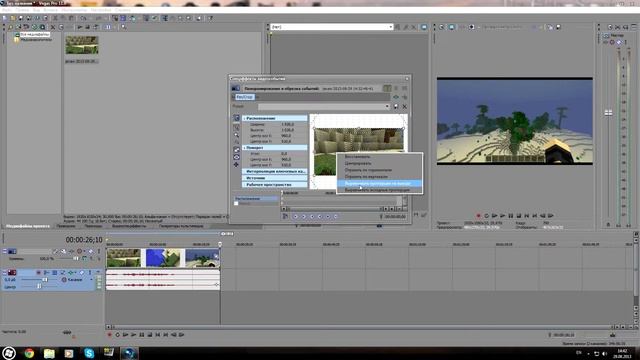Image resolution: width=640 pixels, height=360 pixels.
Task: Choose Выровнять исходные пропорции
Action: (380, 190)
